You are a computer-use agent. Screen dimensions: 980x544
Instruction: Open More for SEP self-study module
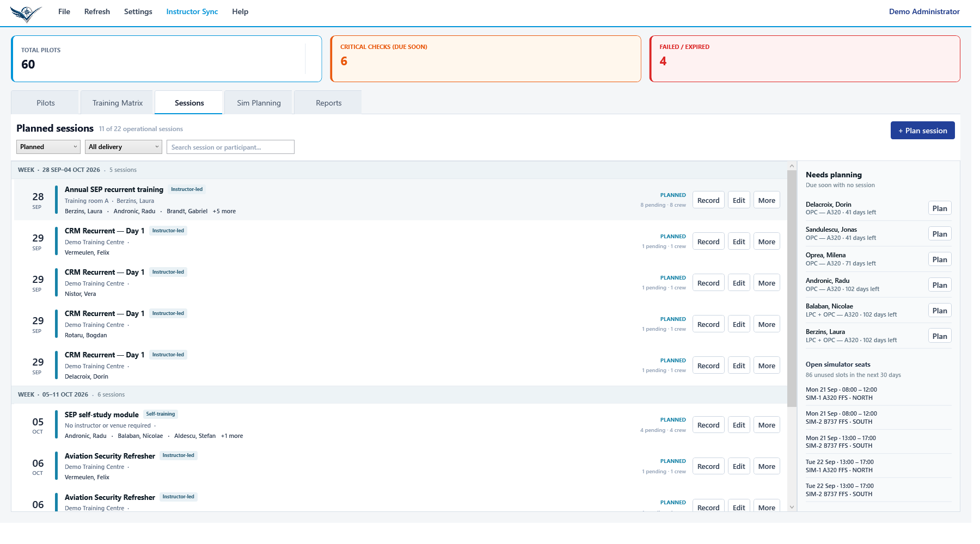pyautogui.click(x=767, y=425)
